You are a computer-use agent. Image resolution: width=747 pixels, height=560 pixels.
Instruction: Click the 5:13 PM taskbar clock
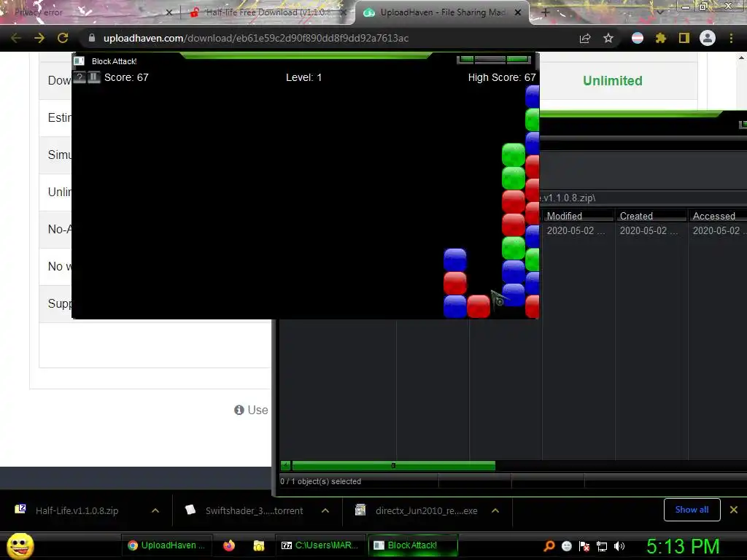click(683, 546)
